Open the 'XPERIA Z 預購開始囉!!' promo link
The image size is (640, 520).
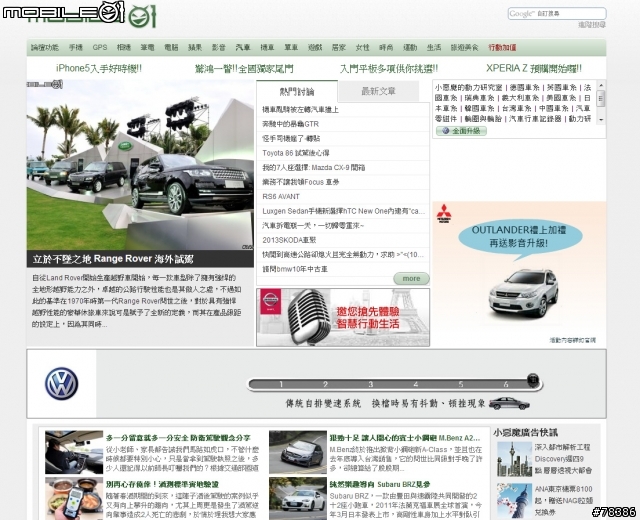[534, 69]
